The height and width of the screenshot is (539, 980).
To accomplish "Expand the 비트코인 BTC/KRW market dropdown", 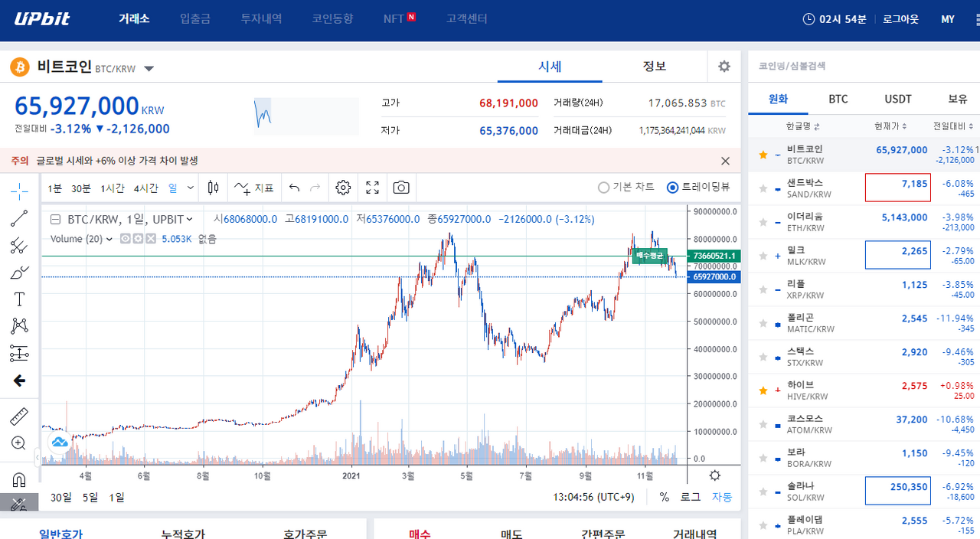I will [149, 68].
